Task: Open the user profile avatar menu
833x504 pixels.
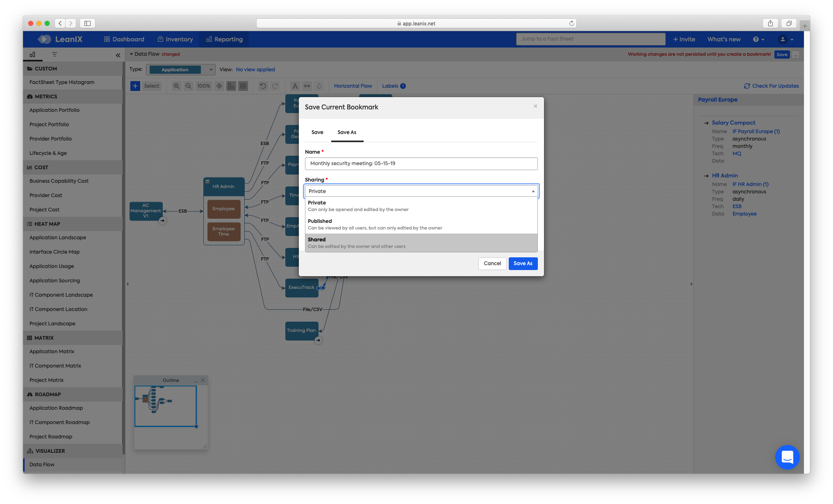Action: 785,39
